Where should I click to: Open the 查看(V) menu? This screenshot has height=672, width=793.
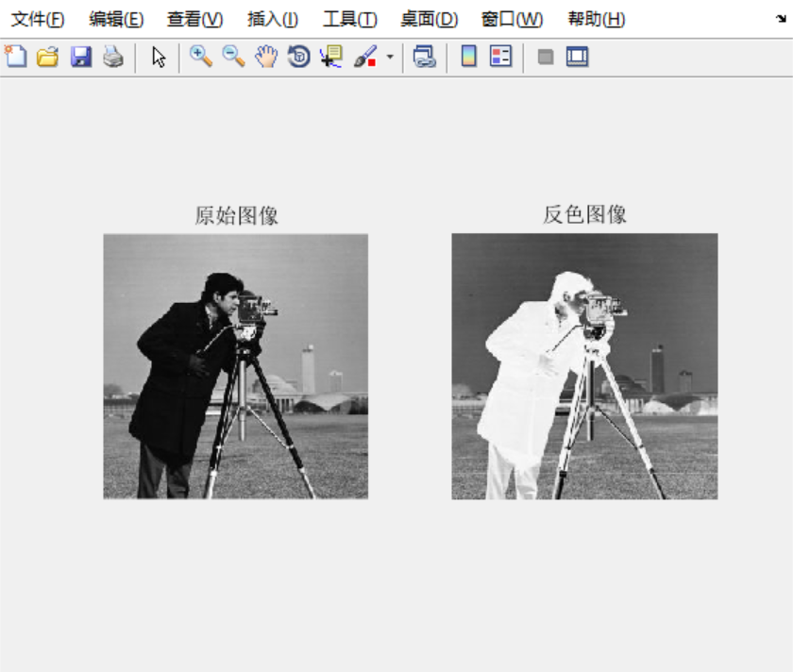click(x=194, y=19)
